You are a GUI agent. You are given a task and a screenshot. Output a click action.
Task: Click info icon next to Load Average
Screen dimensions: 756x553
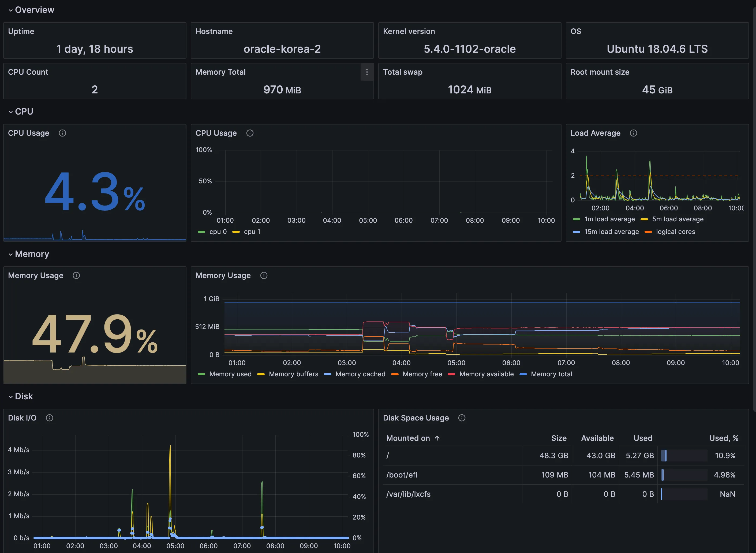633,133
